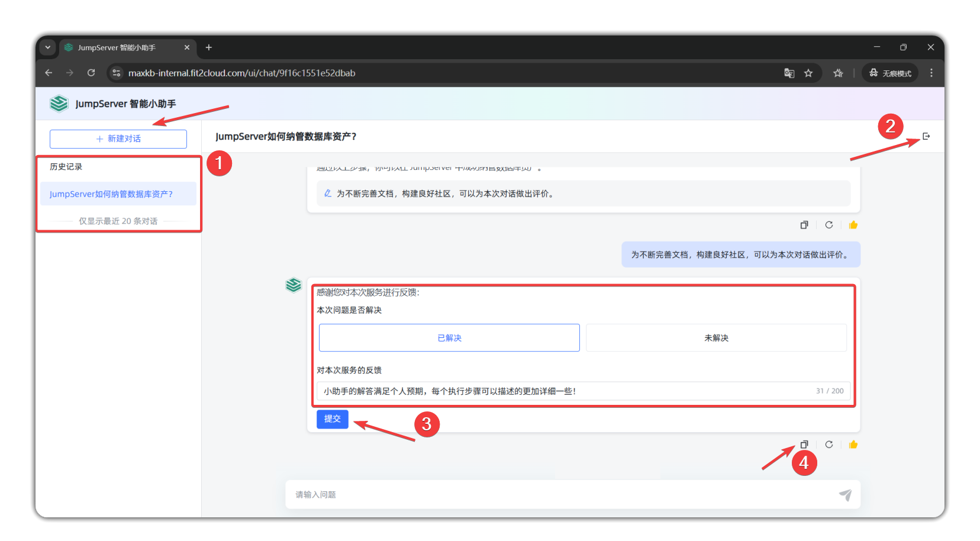Copy the first answer via upper copy icon

(x=804, y=225)
